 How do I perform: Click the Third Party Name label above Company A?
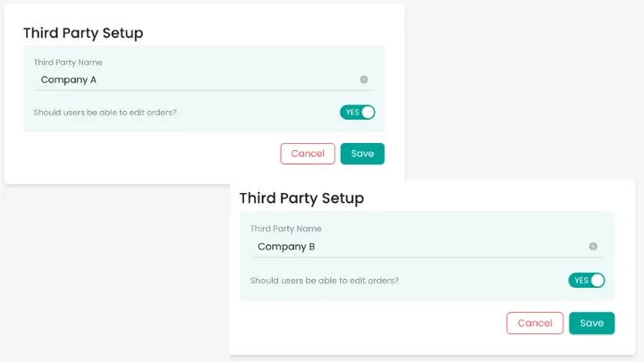tap(68, 63)
